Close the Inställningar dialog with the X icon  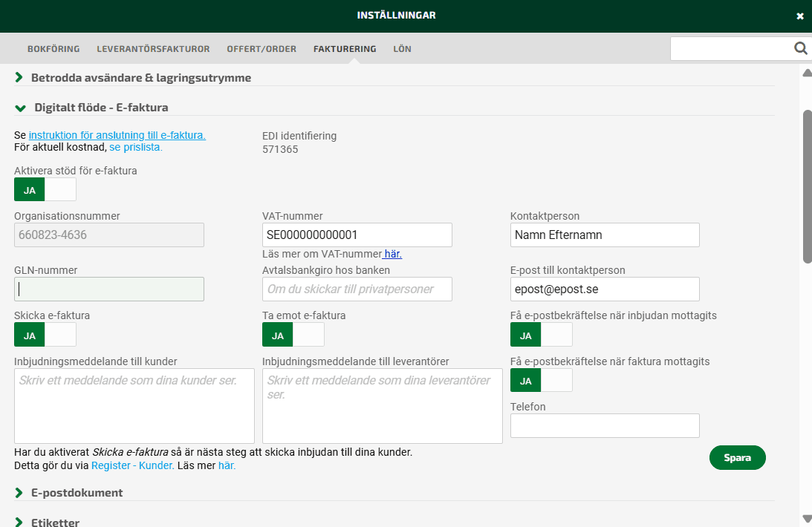[800, 15]
